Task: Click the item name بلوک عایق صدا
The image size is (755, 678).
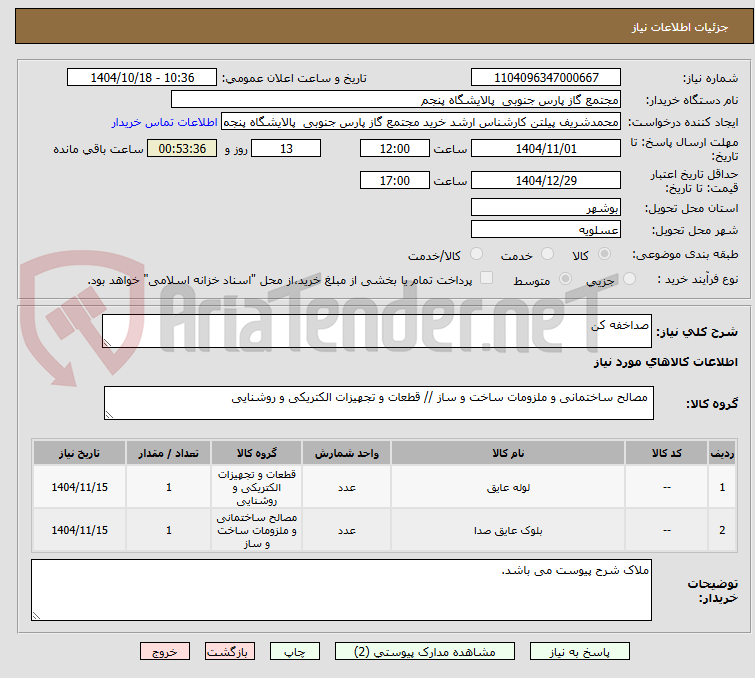Action: (508, 530)
